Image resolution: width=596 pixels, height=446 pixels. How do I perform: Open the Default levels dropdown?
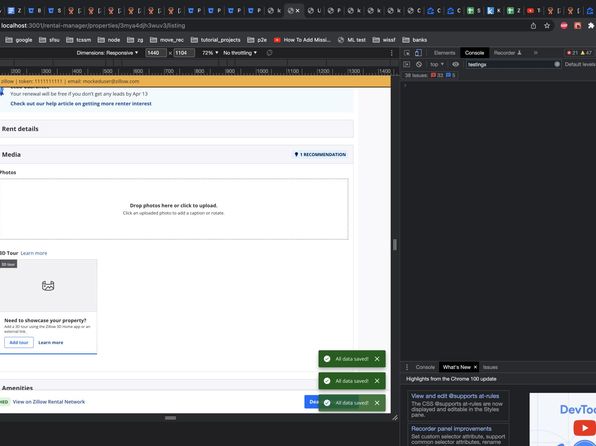(580, 64)
